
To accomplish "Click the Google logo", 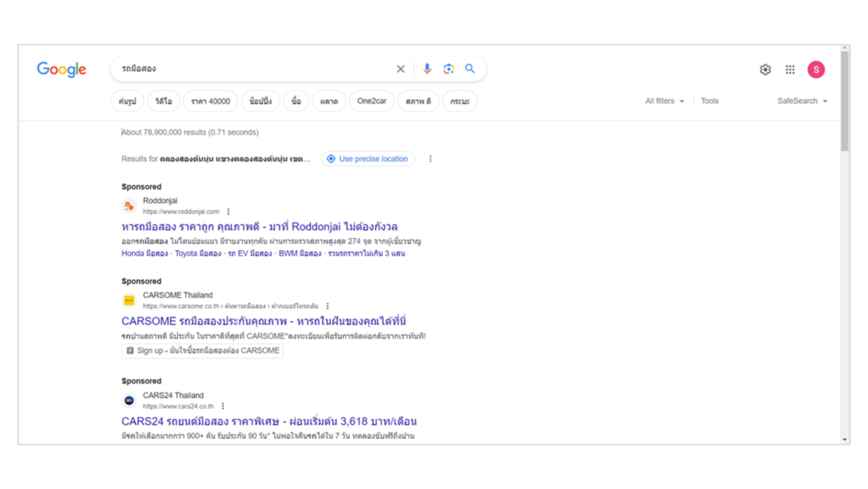I will [x=62, y=69].
